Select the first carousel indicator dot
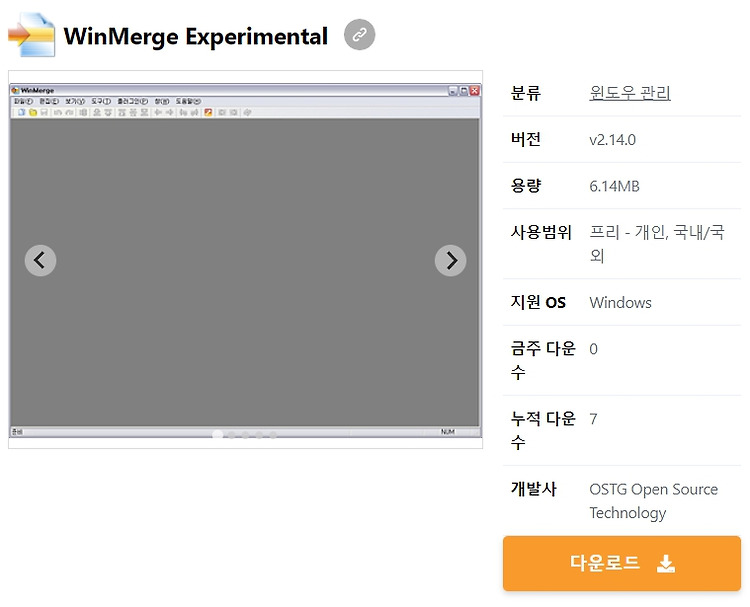The image size is (750, 607). (x=218, y=434)
